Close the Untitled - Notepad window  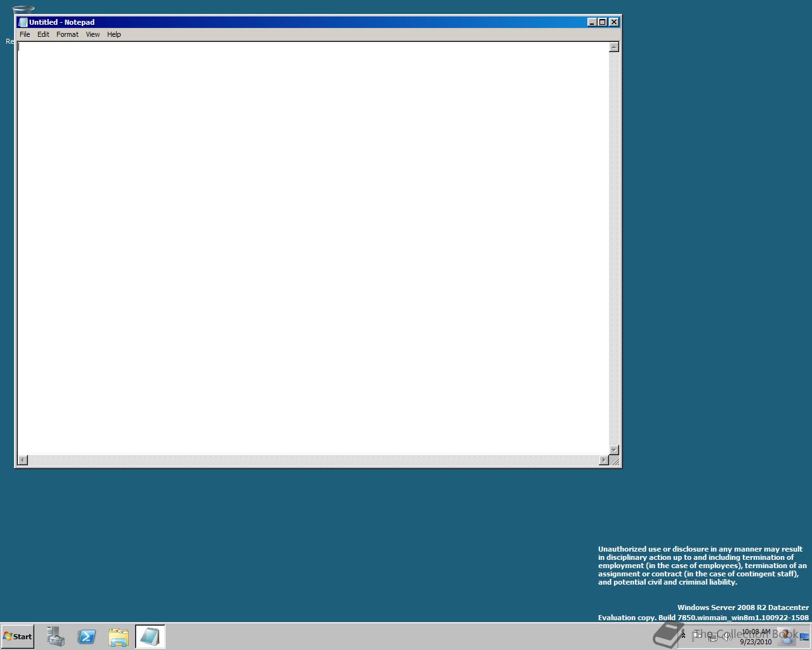coord(613,22)
